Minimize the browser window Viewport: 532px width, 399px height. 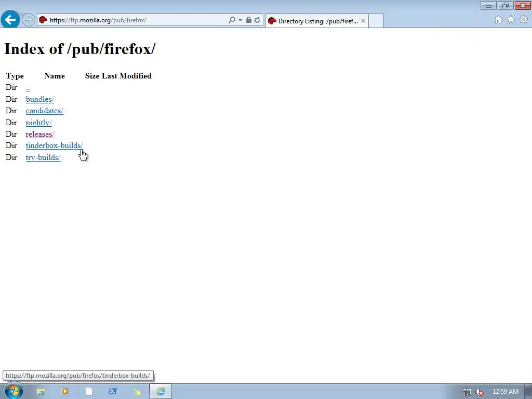pyautogui.click(x=488, y=5)
